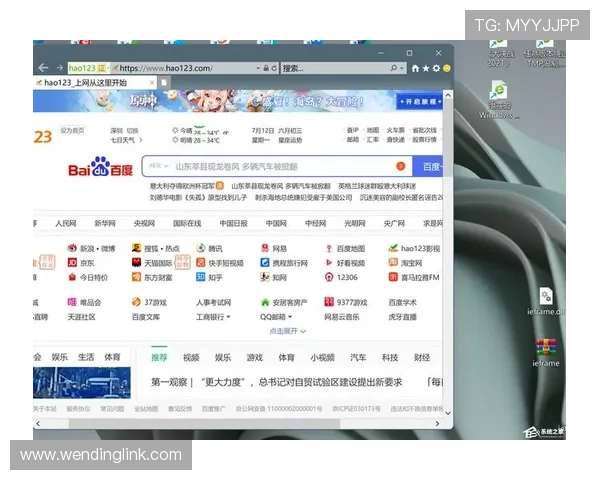The image size is (600, 480).
Task: Click the horizontal scrollbar right arrow
Action: (437, 423)
